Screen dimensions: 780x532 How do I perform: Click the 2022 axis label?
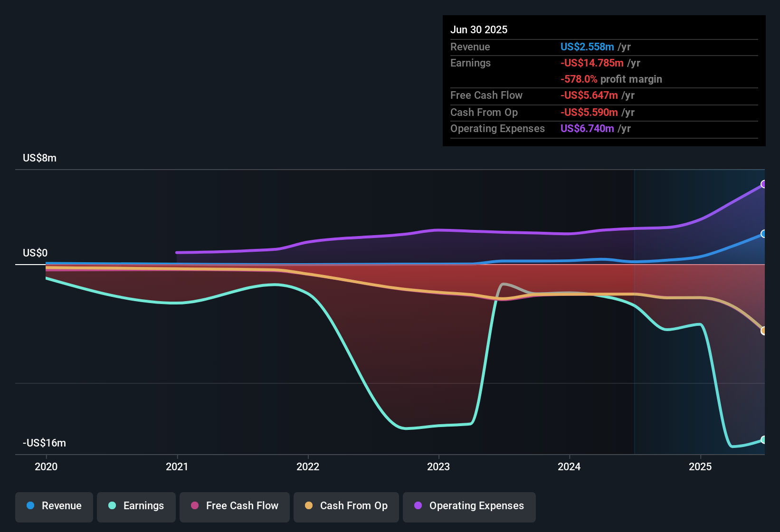(308, 466)
